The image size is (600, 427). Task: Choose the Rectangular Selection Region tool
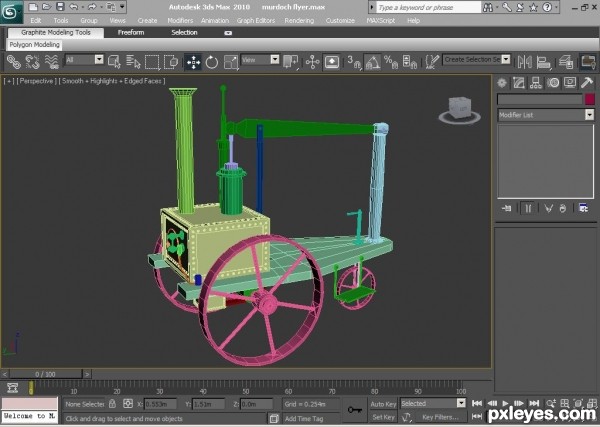pyautogui.click(x=152, y=62)
